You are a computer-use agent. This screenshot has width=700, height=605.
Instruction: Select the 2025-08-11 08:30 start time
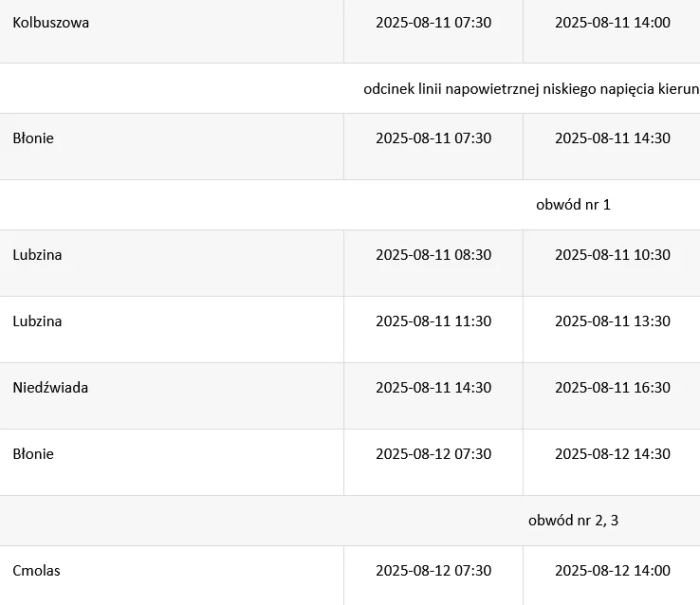[x=433, y=255]
